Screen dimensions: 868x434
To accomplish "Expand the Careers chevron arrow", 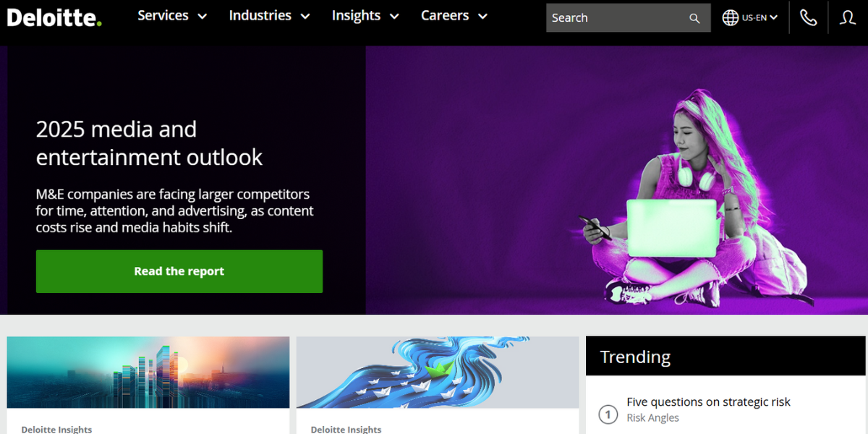I will tap(482, 17).
